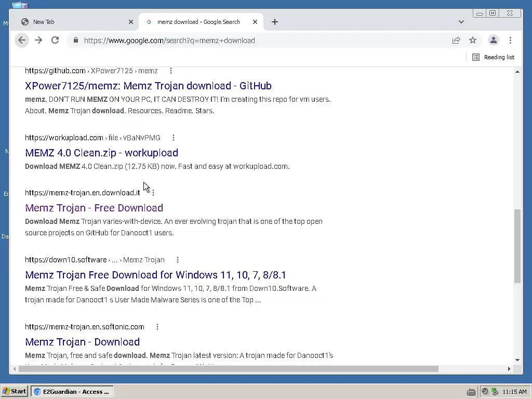532x399 pixels.
Task: Open the Chrome profile avatar menu
Action: click(494, 41)
